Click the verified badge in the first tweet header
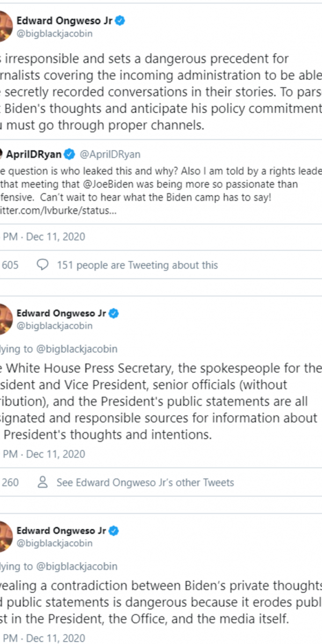Screen dimensions: 322x644 [x=121, y=21]
